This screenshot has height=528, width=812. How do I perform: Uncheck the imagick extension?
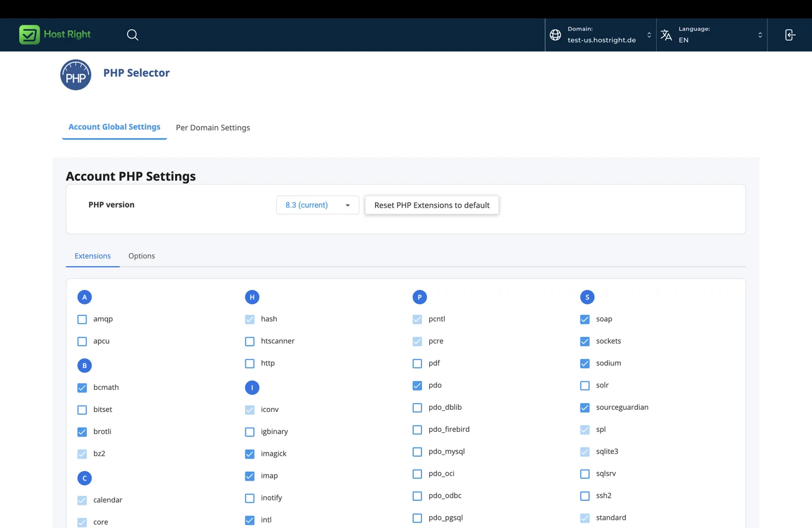click(250, 454)
